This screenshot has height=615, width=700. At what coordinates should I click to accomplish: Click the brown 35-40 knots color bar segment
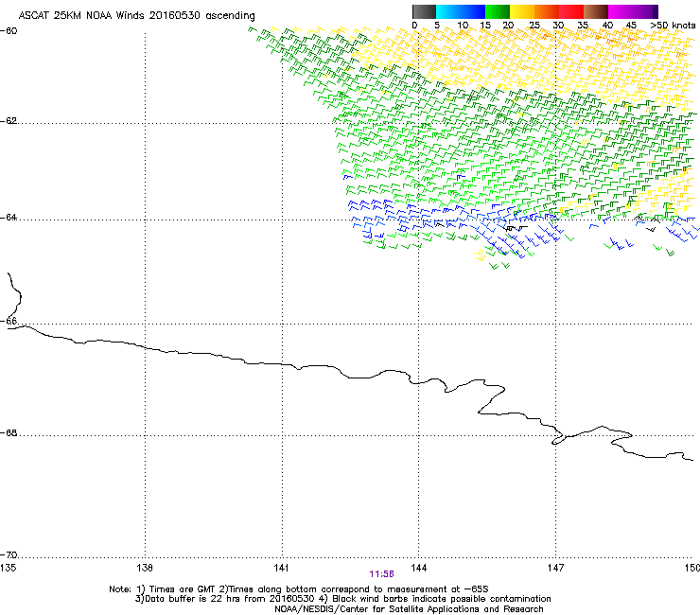pos(596,11)
